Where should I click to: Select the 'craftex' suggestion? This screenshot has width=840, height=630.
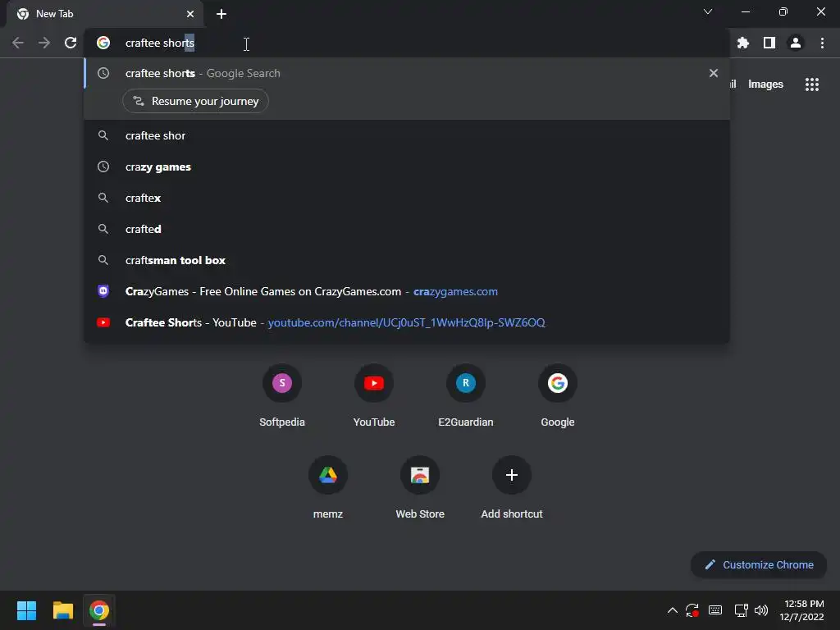tap(407, 198)
